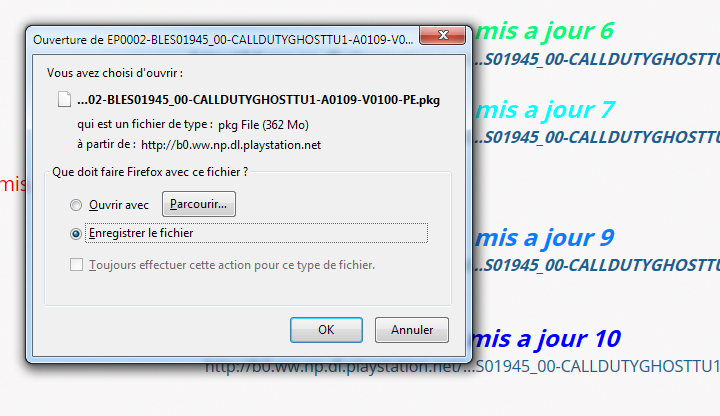Open link under "mis a jour 6"
Screen dimensions: 720x416
[597, 60]
